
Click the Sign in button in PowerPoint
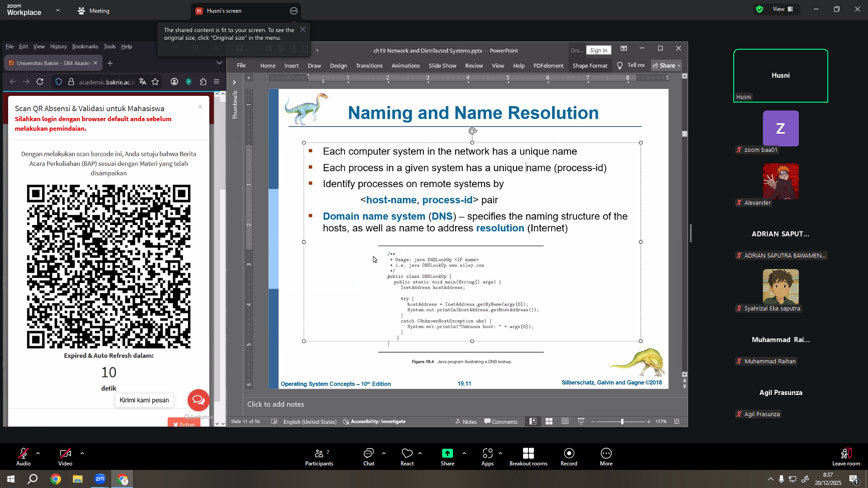(599, 50)
